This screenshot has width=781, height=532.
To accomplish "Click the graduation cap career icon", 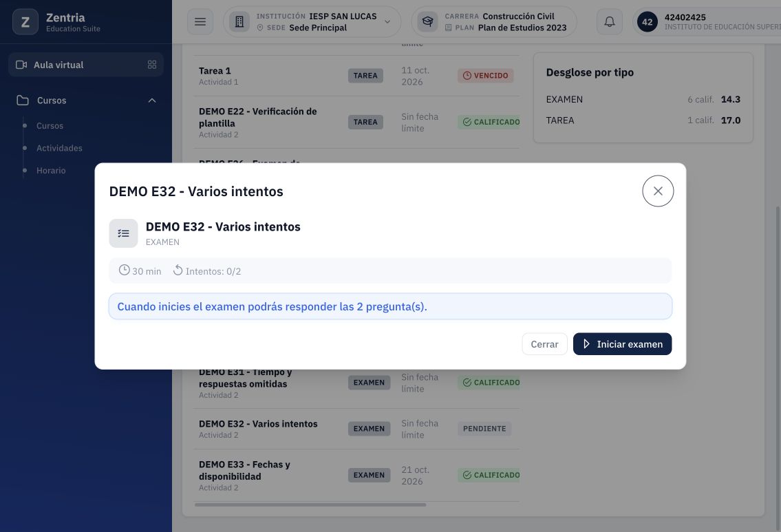I will coord(427,22).
